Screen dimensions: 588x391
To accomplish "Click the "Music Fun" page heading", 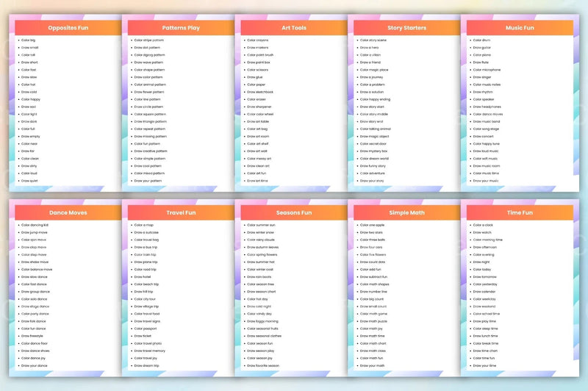I will click(520, 28).
